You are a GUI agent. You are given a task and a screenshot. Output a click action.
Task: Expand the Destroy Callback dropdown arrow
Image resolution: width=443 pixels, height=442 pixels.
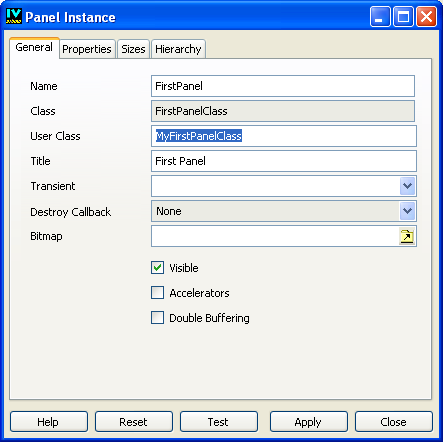[x=407, y=211]
